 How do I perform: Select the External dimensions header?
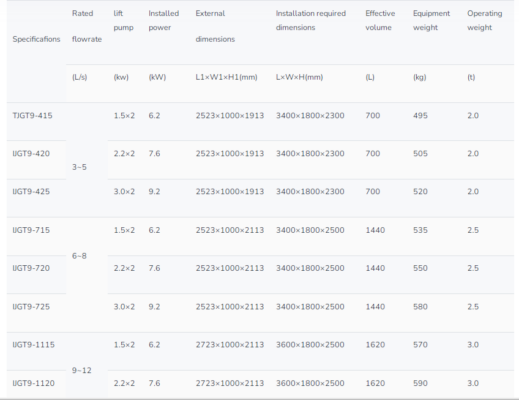tap(215, 26)
